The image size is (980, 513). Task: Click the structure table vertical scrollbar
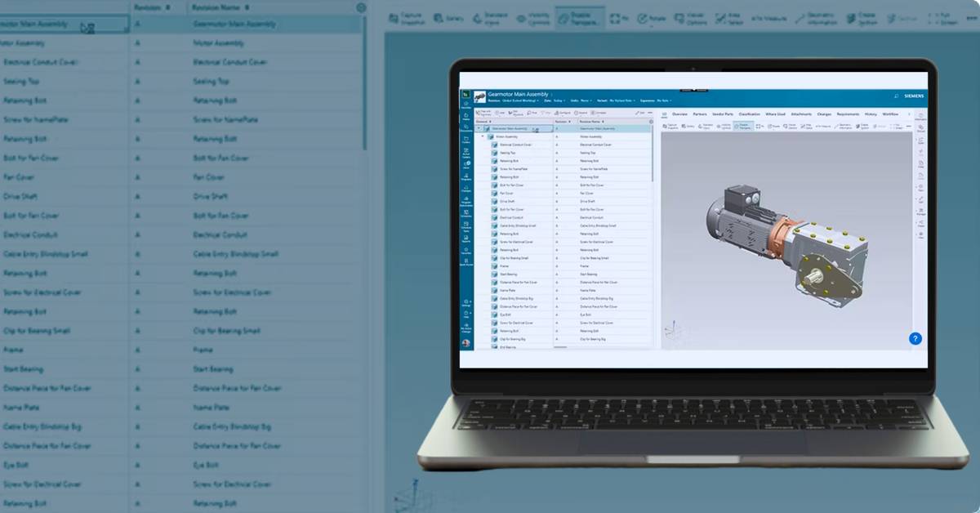(653, 155)
